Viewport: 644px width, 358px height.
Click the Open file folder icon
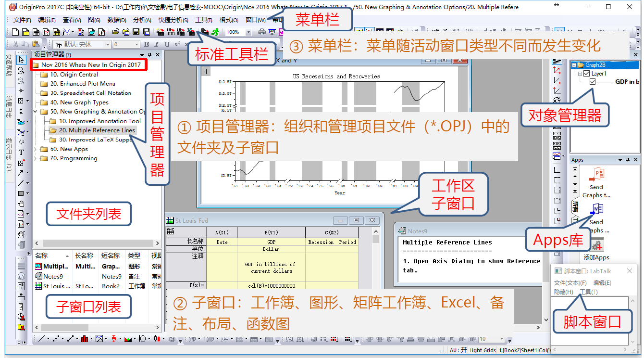[x=115, y=32]
